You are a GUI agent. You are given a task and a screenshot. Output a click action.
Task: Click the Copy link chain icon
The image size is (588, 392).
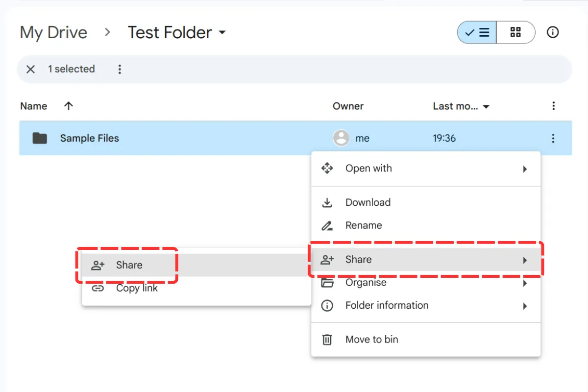click(98, 288)
